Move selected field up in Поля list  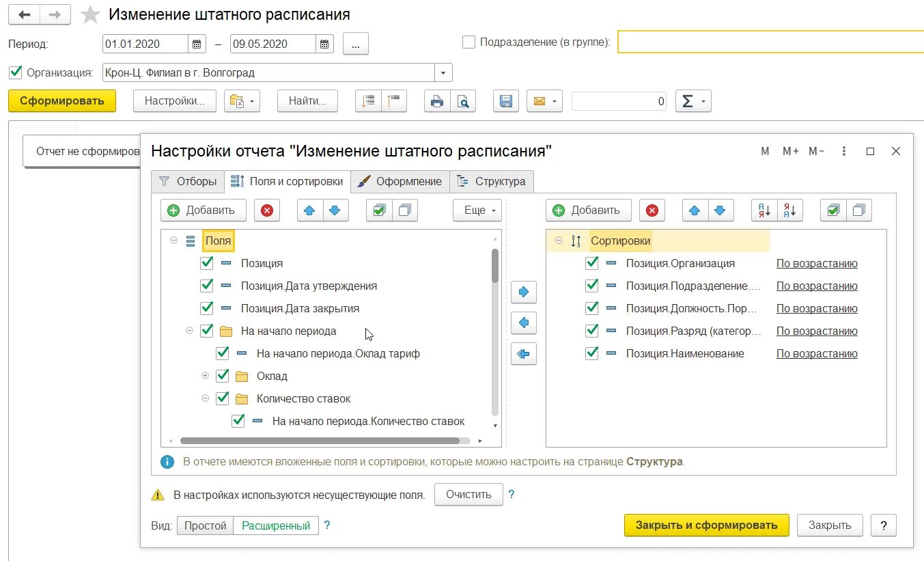[310, 210]
